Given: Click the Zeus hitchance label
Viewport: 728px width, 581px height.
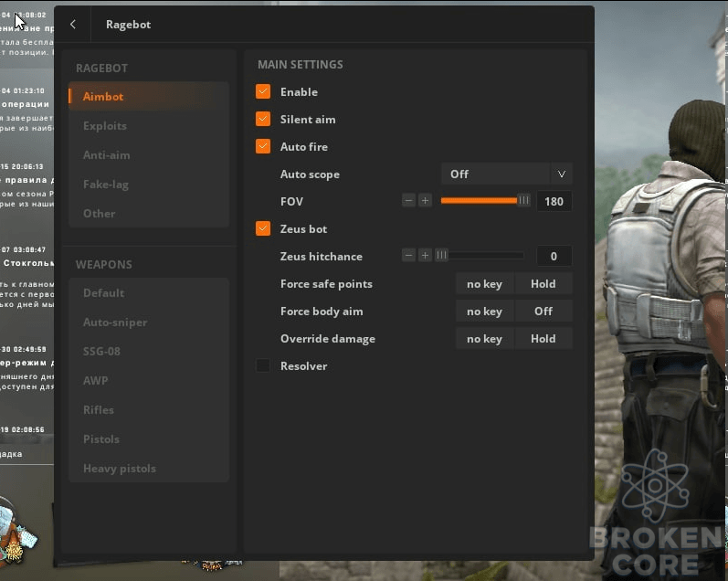Looking at the screenshot, I should (321, 257).
